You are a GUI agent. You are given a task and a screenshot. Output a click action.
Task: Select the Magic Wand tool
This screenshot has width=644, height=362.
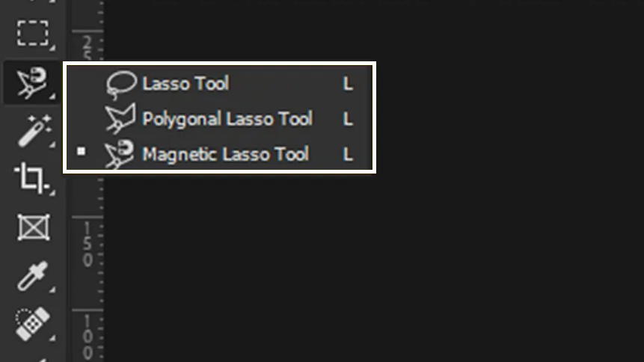click(x=34, y=131)
